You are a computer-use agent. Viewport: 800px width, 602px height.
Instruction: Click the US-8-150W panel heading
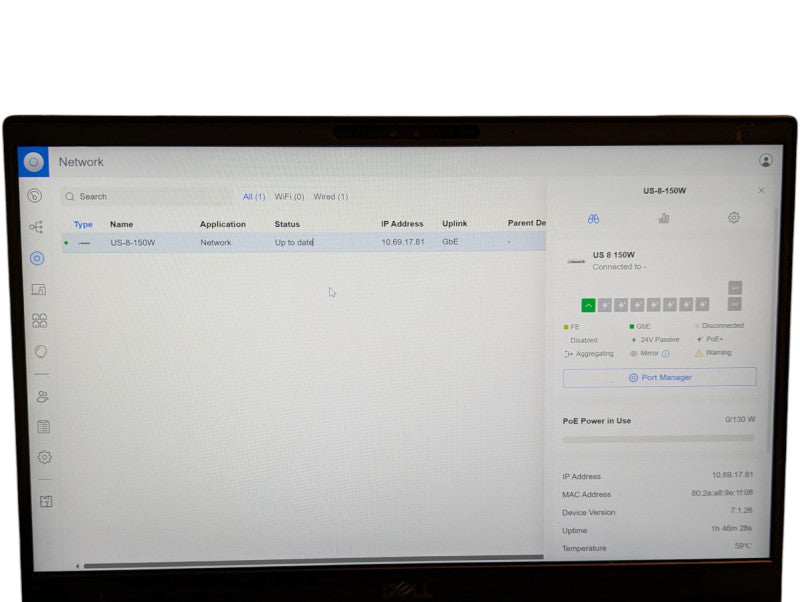pos(664,191)
